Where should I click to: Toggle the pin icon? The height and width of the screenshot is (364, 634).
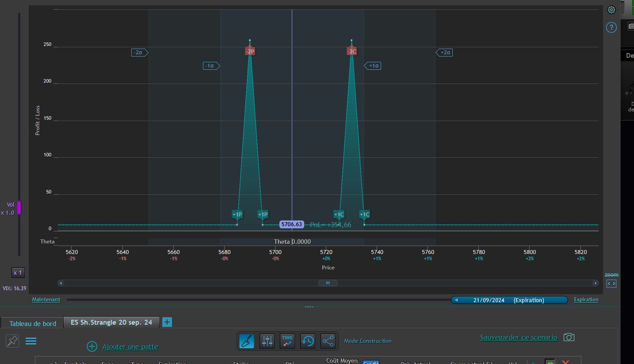tap(12, 341)
